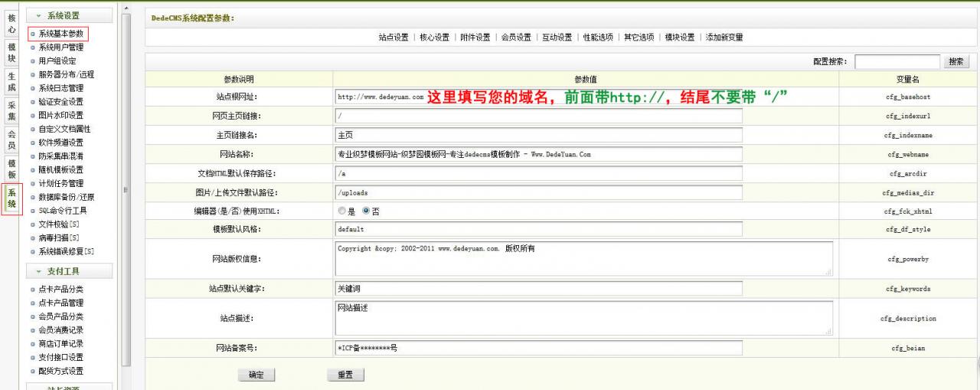Open 系统日志管理 in the sidebar

(x=61, y=88)
